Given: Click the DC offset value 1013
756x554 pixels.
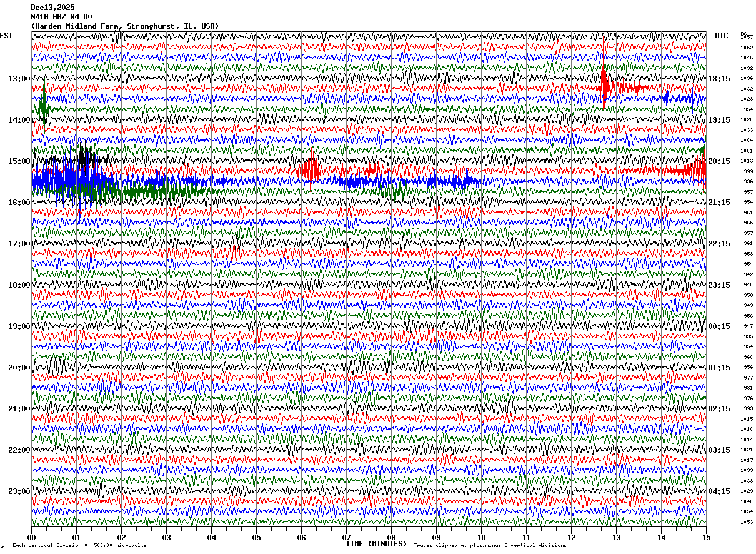Looking at the screenshot, I should pos(747,161).
